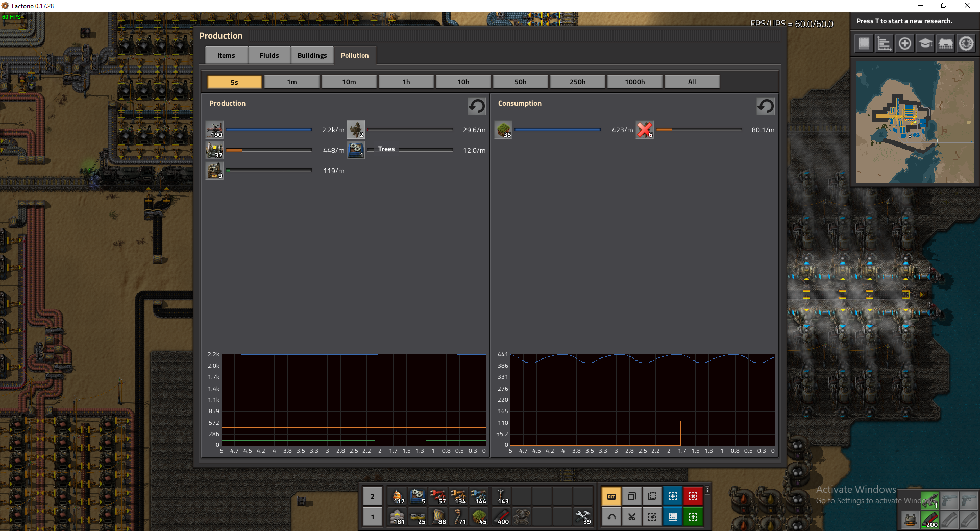Pick the gear blueprint item count 5

(418, 496)
